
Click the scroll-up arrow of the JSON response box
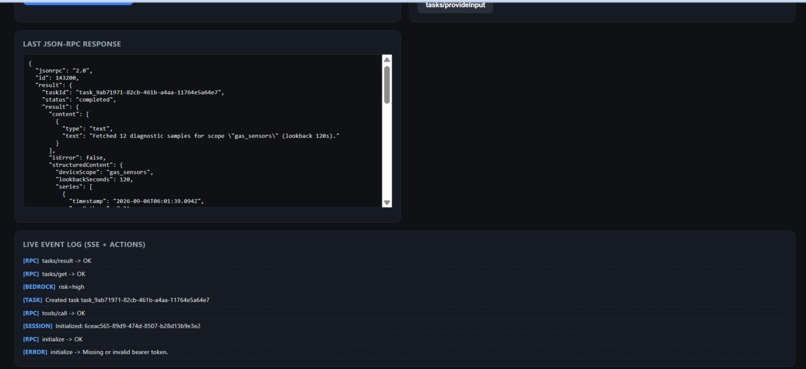(387, 60)
